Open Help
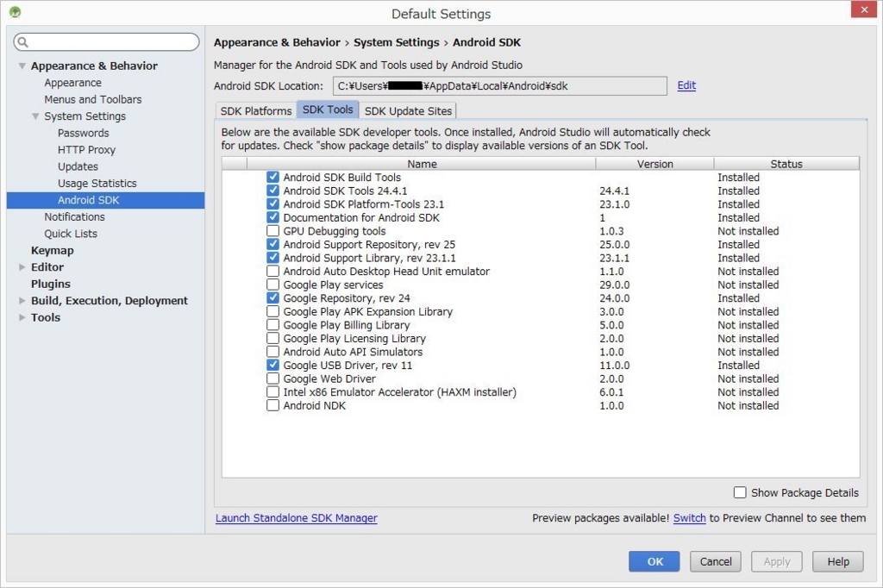 pyautogui.click(x=838, y=561)
